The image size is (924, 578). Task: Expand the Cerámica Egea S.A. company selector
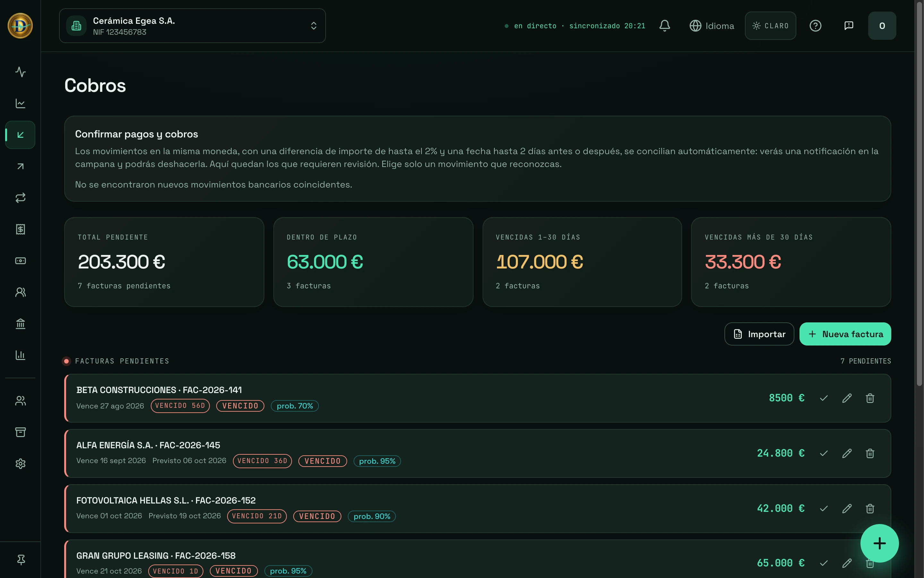[x=192, y=26]
